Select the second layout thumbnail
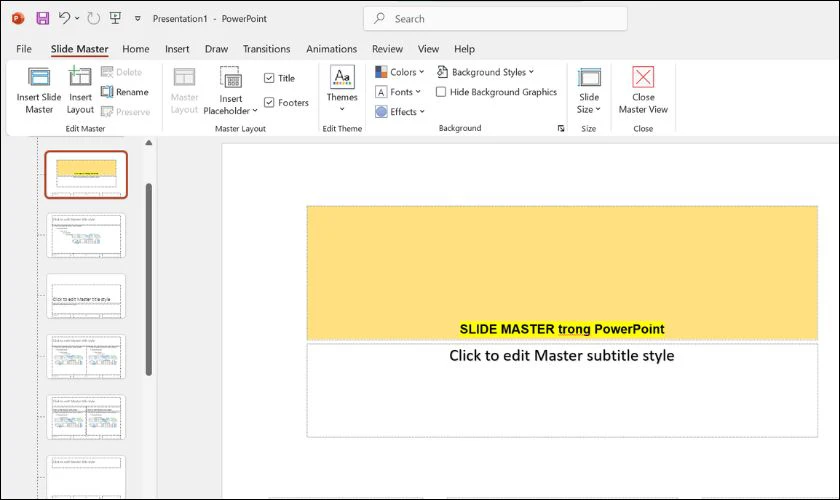Viewport: 840px width, 500px height. [x=86, y=235]
